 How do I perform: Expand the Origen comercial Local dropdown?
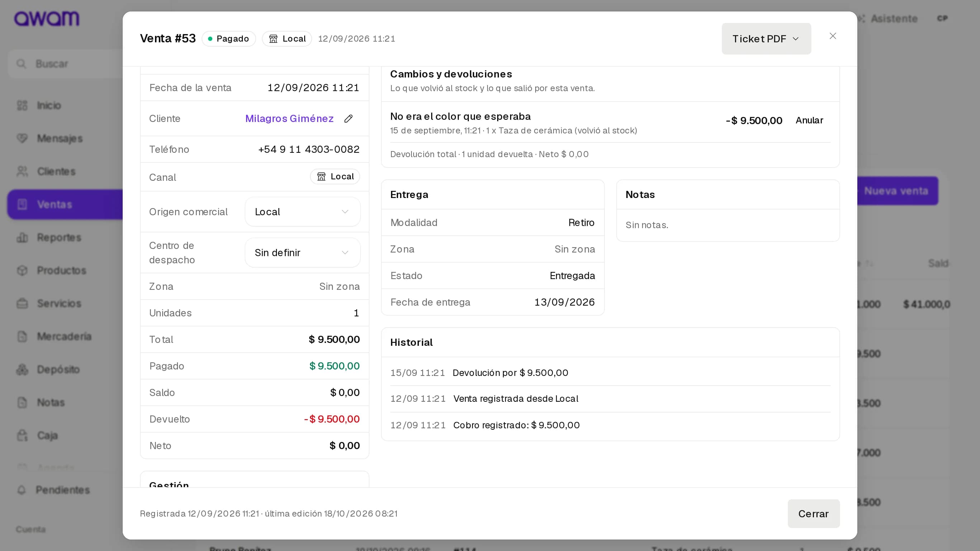point(302,212)
